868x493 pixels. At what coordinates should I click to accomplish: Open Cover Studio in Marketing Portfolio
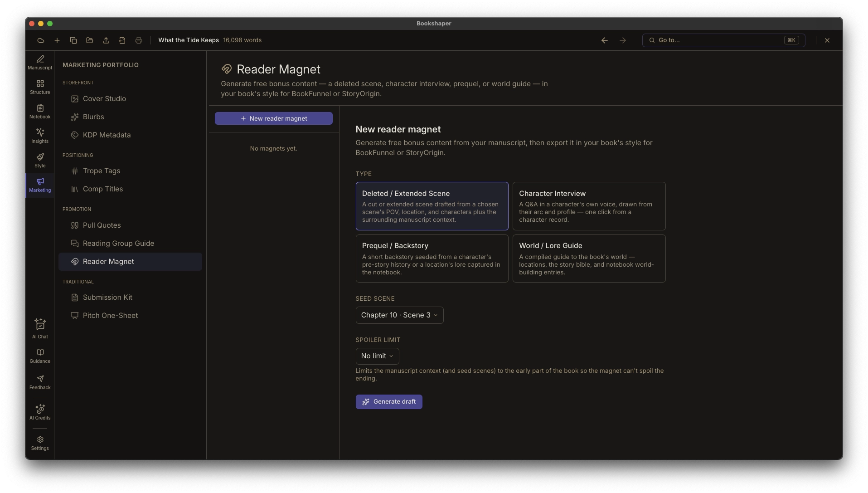pos(130,99)
